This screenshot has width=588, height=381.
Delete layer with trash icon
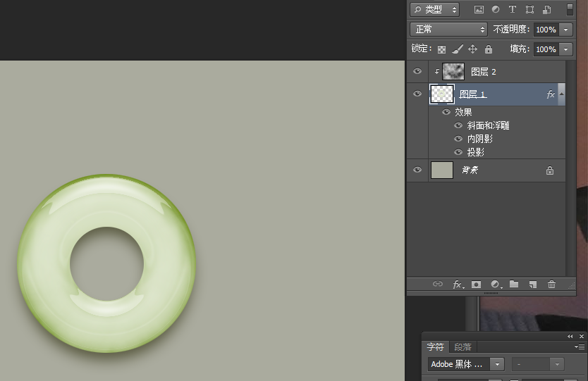[x=551, y=285]
